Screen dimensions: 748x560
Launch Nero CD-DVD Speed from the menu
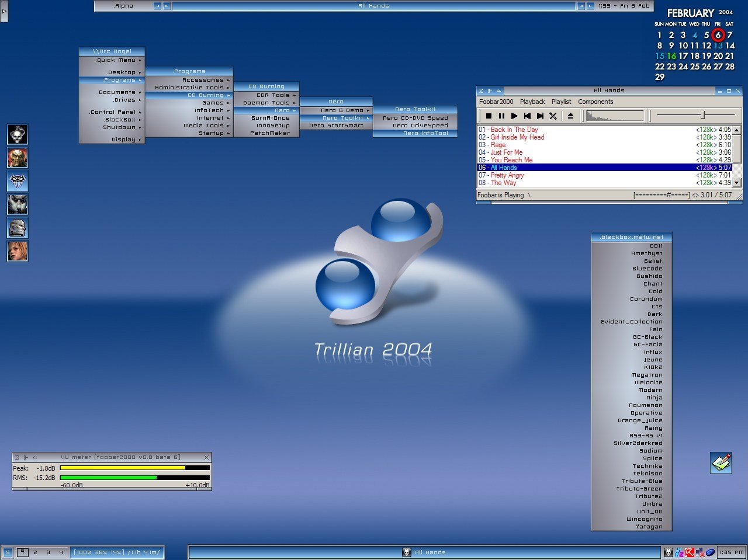pos(415,118)
